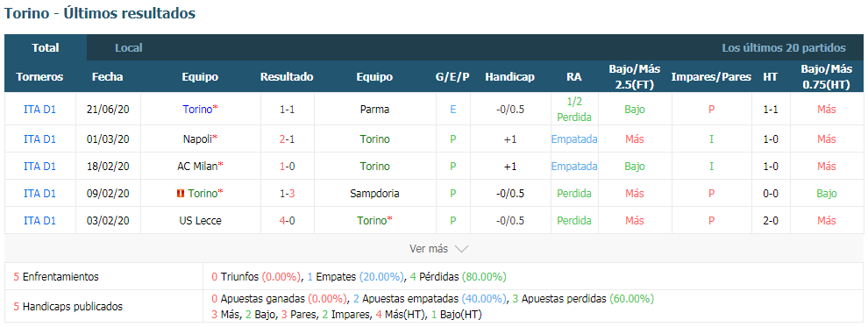Open Los últimos 20 partidos selector
The height and width of the screenshot is (327, 868).
[783, 48]
